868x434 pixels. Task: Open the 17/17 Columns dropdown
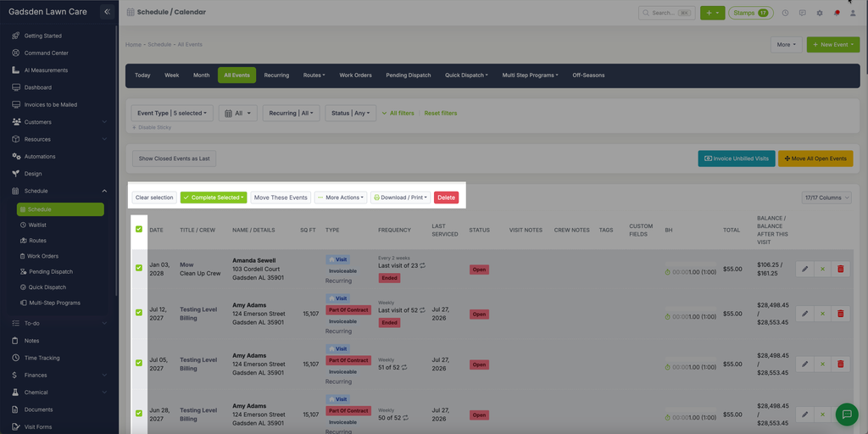coord(826,198)
